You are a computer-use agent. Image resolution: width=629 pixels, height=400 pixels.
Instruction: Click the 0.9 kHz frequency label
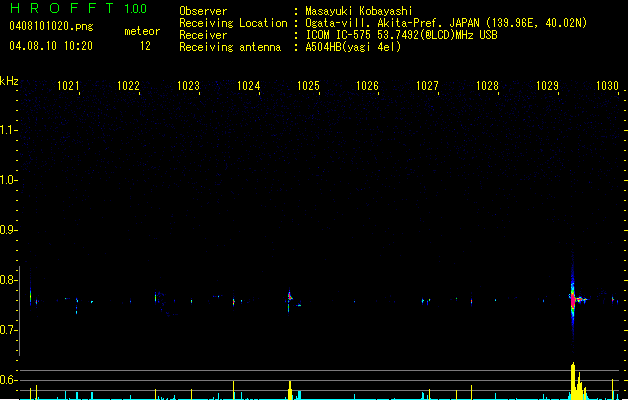pos(7,230)
